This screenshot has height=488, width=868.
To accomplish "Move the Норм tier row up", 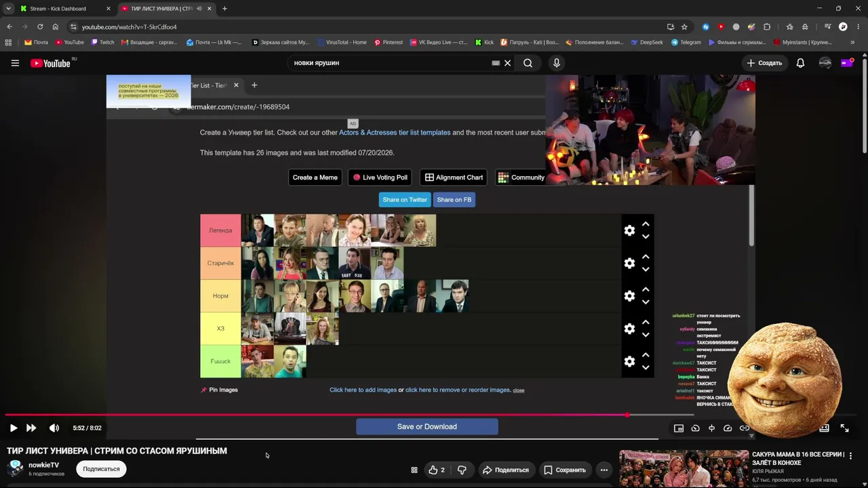I will pyautogui.click(x=646, y=289).
